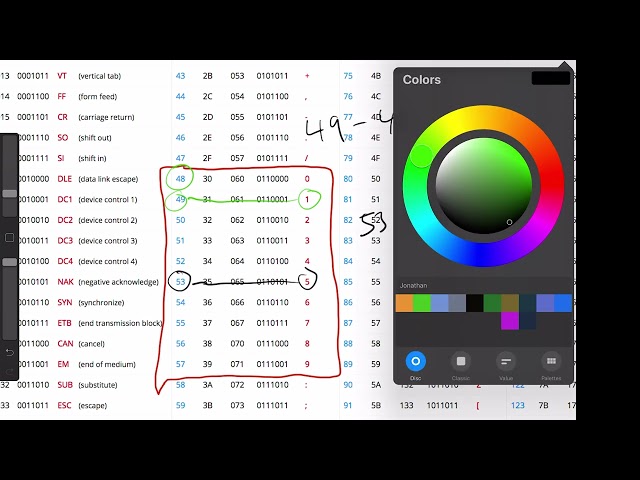Click the brush size slider handle
Image resolution: width=640 pixels, height=480 pixels.
tap(10, 193)
